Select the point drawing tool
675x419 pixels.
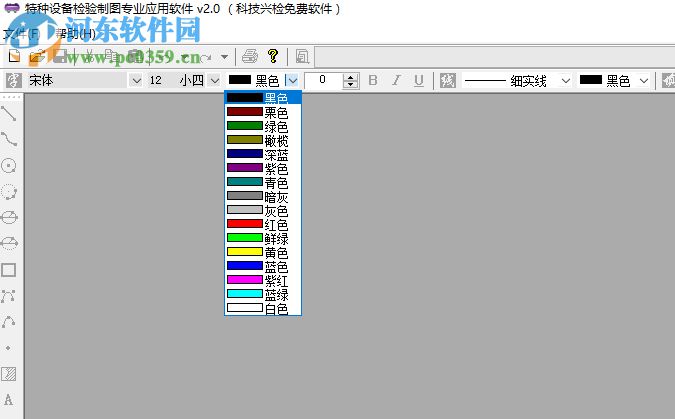pos(9,348)
